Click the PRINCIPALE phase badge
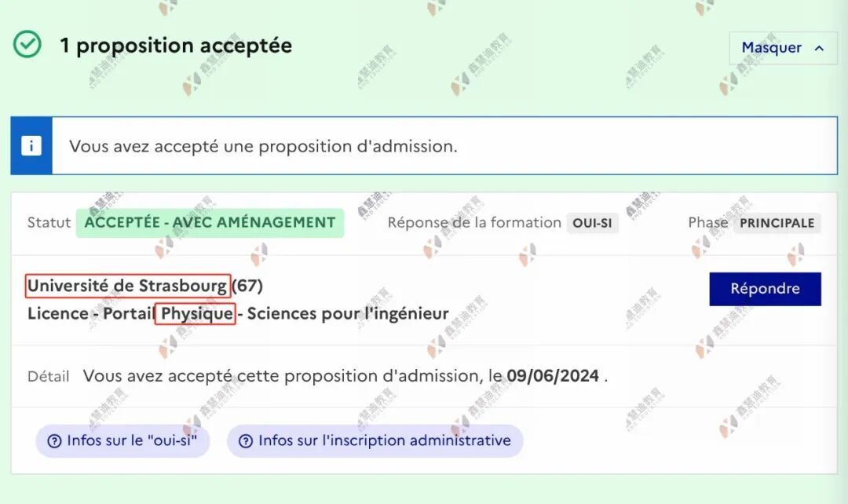848x504 pixels. click(x=777, y=223)
